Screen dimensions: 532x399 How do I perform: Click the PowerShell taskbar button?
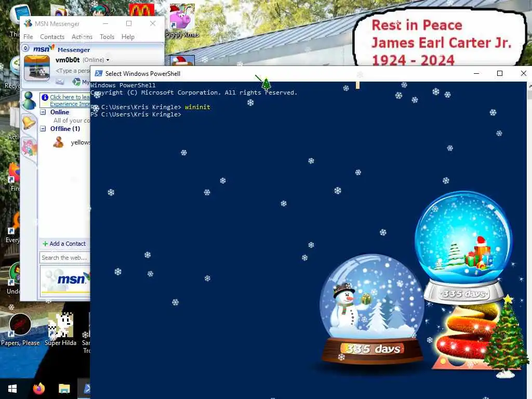coord(85,389)
